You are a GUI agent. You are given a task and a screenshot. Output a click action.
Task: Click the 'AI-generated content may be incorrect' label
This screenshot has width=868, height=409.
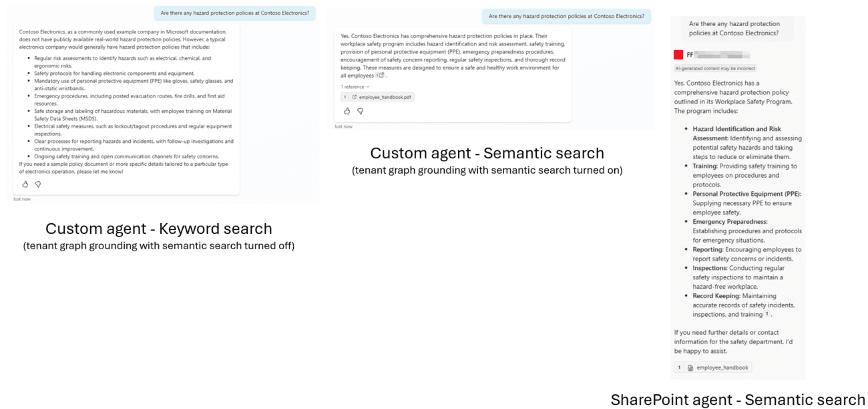[x=715, y=68]
